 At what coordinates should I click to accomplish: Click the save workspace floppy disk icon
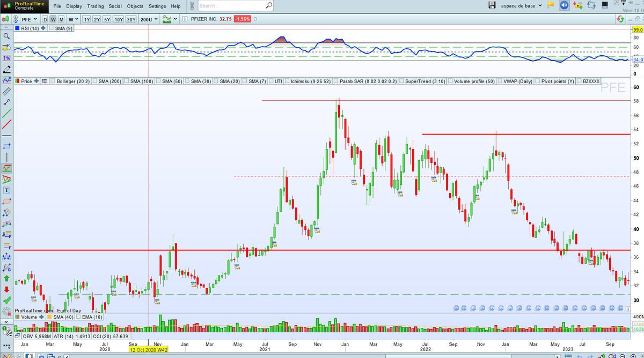[492, 5]
